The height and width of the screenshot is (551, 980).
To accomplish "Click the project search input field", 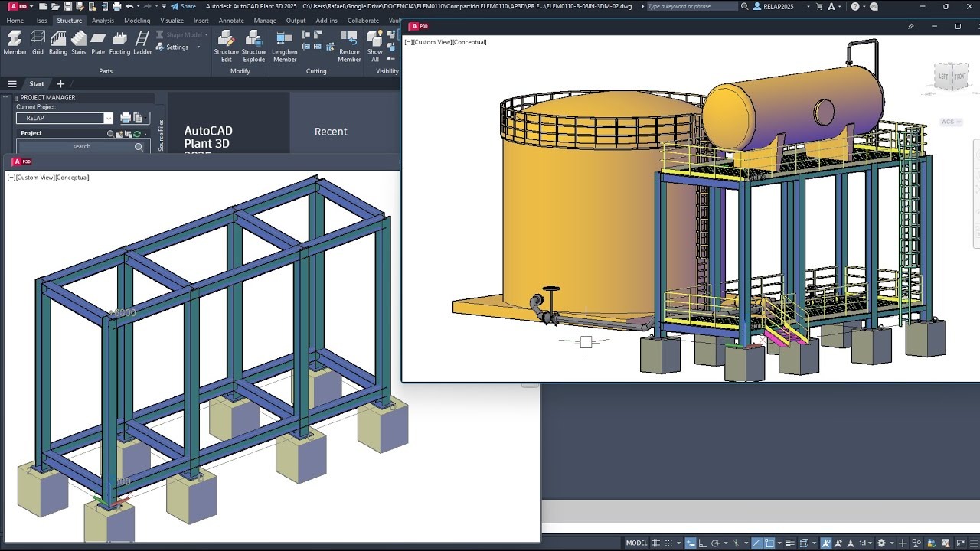I will coord(81,146).
